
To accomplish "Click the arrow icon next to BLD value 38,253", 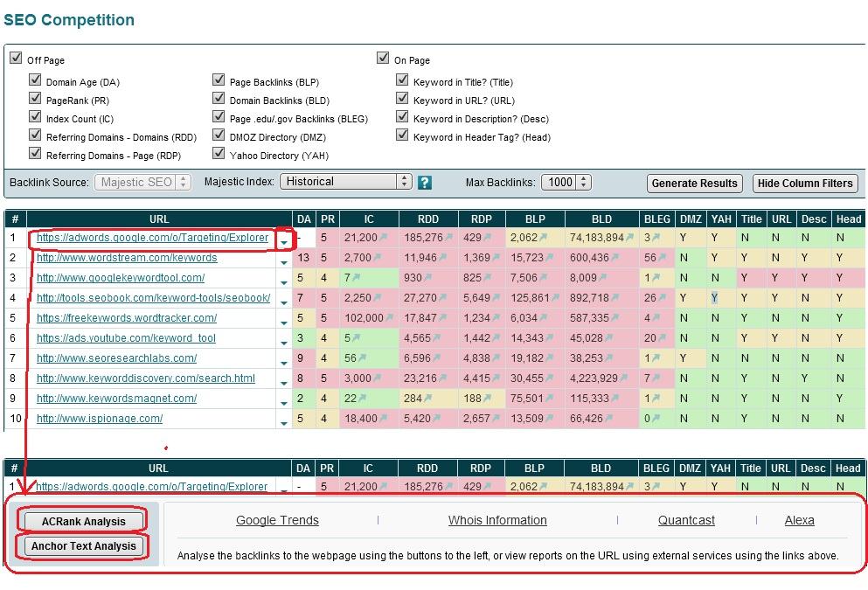I will (609, 358).
